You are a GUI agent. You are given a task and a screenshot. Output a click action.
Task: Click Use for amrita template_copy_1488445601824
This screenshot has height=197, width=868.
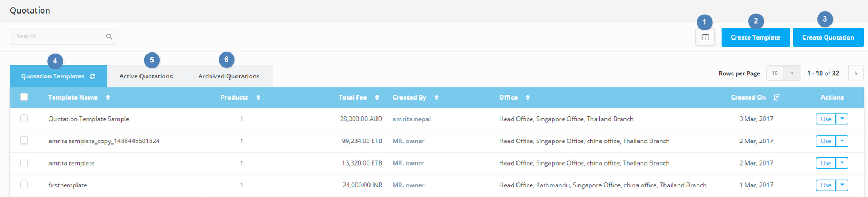[826, 141]
